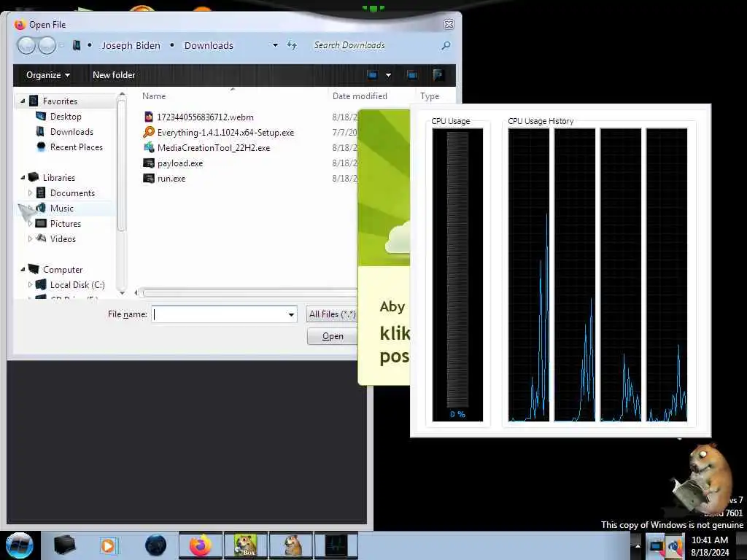Click the Firefox icon in dialog title bar
This screenshot has width=747, height=560.
(x=20, y=24)
